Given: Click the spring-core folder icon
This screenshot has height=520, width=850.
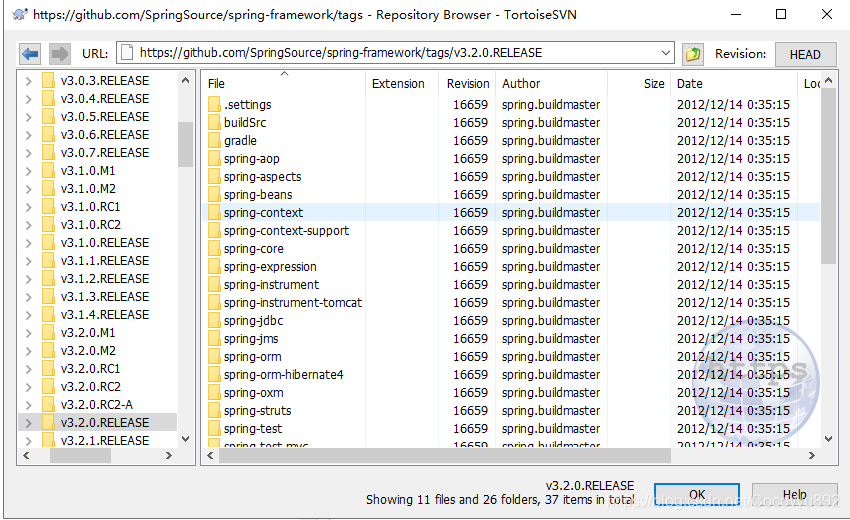Looking at the screenshot, I should click(214, 248).
